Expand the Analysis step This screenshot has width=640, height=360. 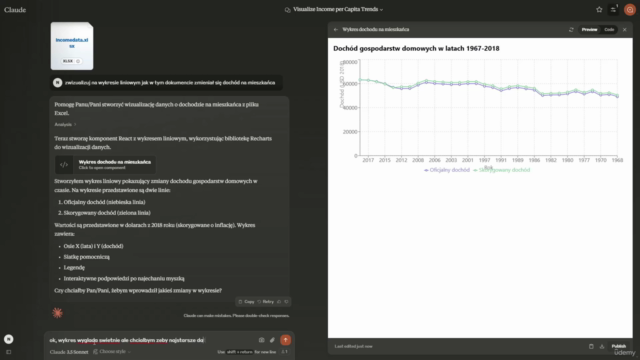65,124
